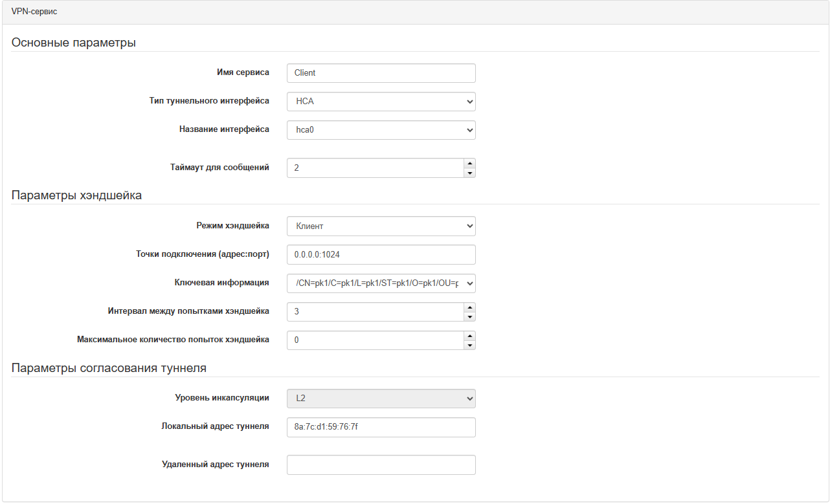Expand the interface name dropdown showing hca0
The height and width of the screenshot is (504, 830).
[381, 130]
